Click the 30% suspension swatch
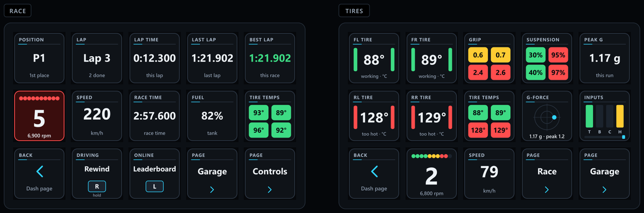 pos(536,54)
